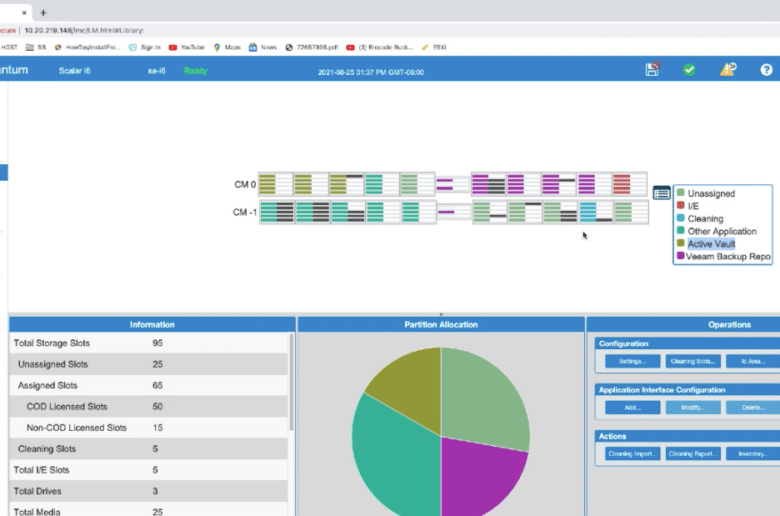The width and height of the screenshot is (780, 516).
Task: Click the Active Vault legend swatch
Action: tap(681, 243)
